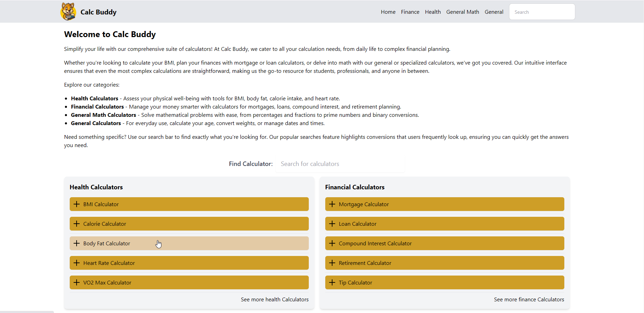Focus the header Search field
644x313 pixels.
[542, 12]
